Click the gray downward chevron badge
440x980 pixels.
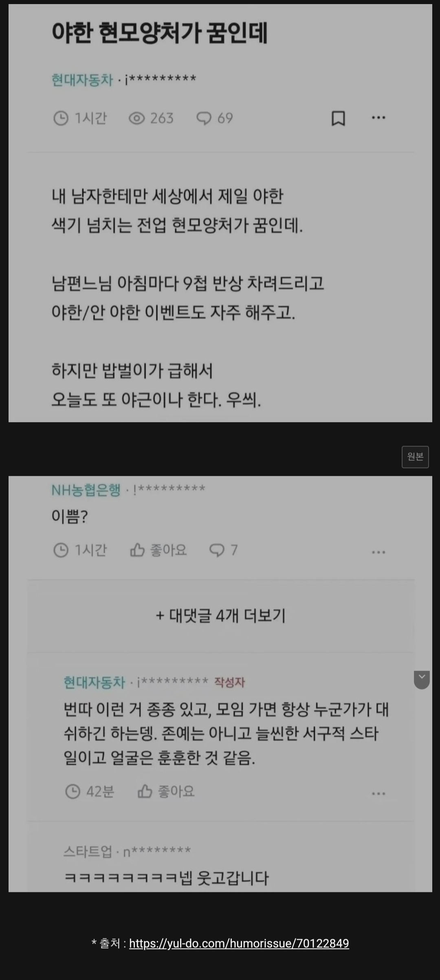(422, 679)
